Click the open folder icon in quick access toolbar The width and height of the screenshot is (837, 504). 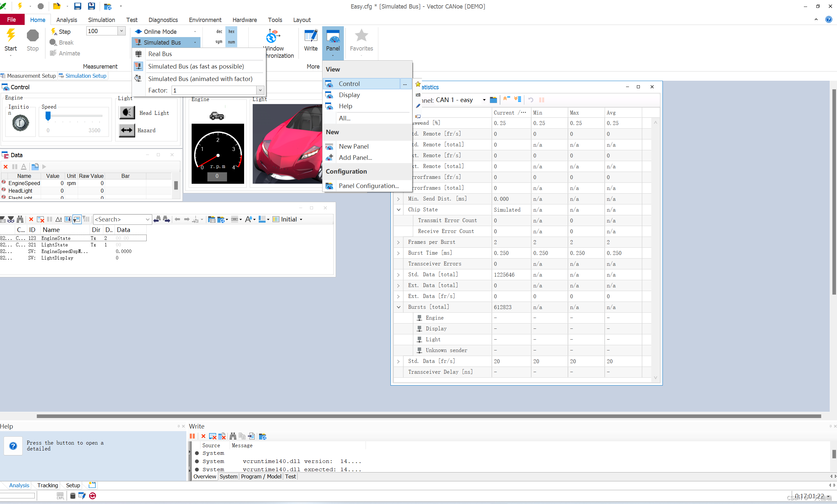57,6
